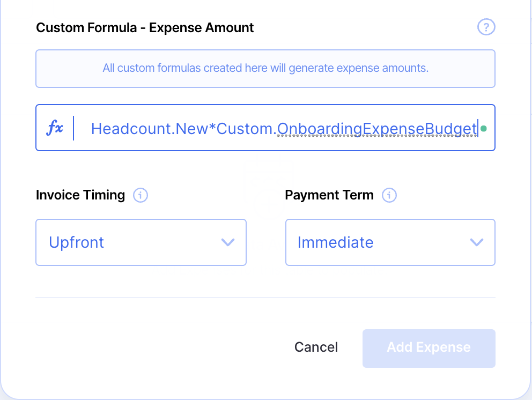Click the green status dot in formula field
The width and height of the screenshot is (532, 400).
click(484, 129)
